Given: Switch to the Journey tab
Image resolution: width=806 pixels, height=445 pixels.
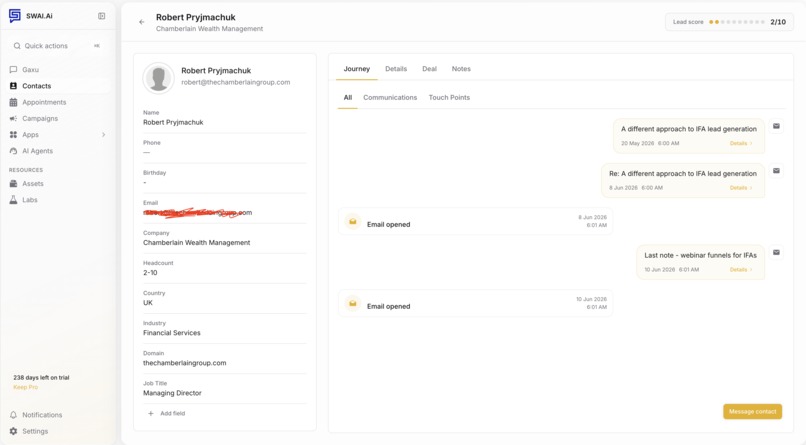Looking at the screenshot, I should click(357, 69).
